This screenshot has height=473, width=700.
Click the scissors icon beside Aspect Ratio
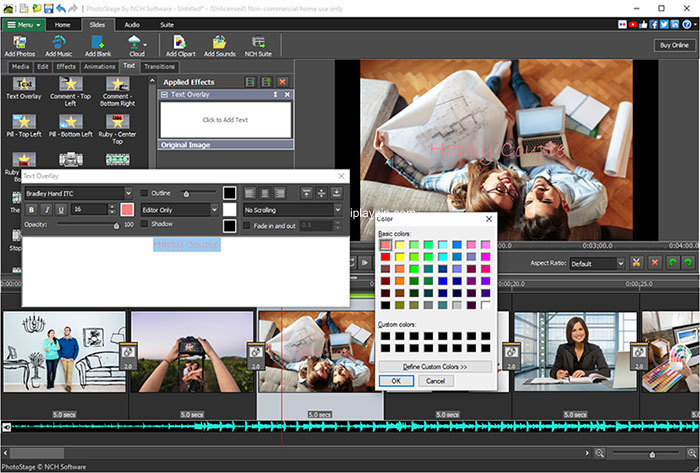click(636, 263)
